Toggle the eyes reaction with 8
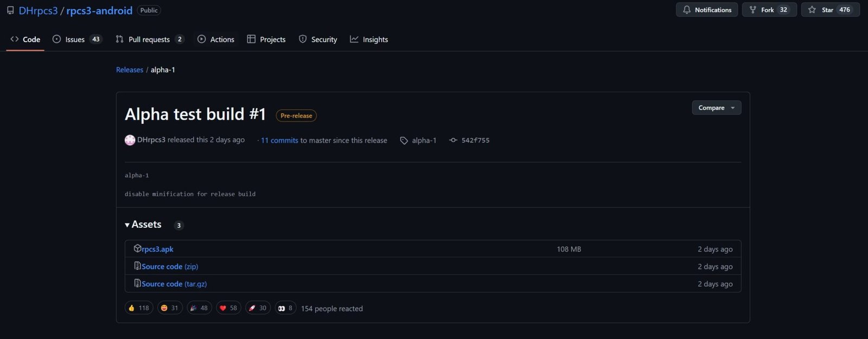 pyautogui.click(x=285, y=308)
